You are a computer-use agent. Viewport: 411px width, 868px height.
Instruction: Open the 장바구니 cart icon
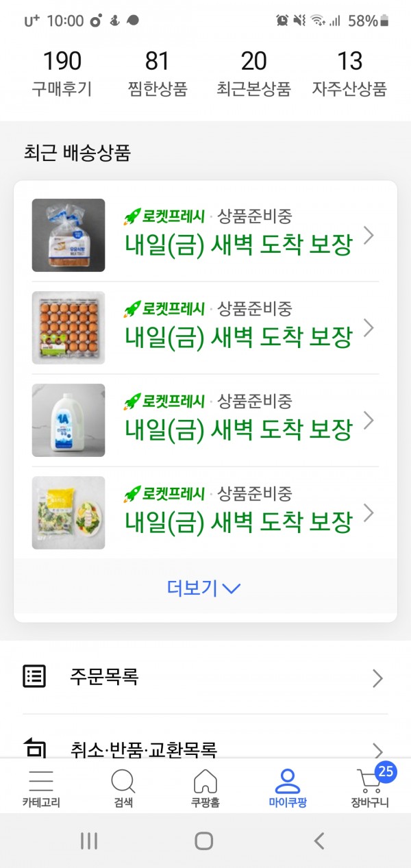371,781
